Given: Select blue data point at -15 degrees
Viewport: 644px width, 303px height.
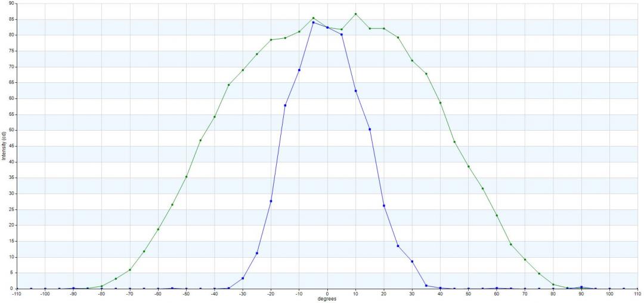Looking at the screenshot, I should tap(285, 105).
